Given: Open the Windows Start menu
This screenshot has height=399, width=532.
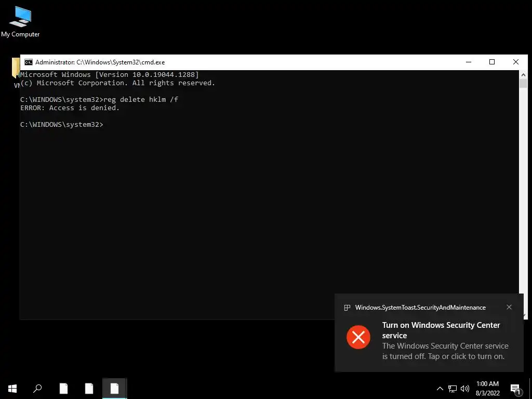Looking at the screenshot, I should coord(12,389).
